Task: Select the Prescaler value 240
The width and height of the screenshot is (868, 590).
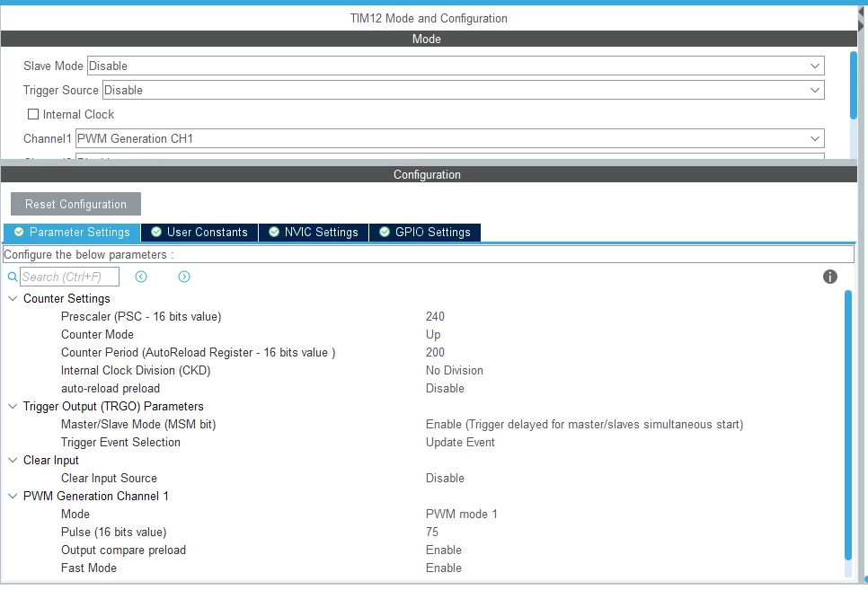Action: 435,317
